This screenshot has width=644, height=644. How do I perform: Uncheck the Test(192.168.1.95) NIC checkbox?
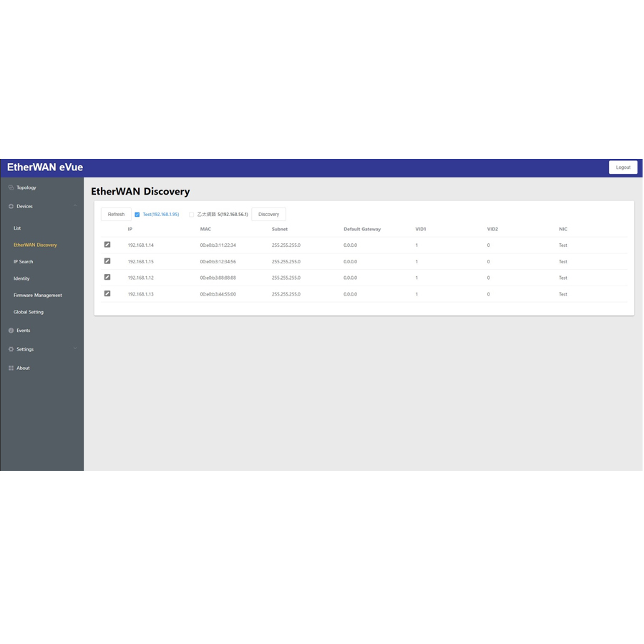[x=137, y=215]
